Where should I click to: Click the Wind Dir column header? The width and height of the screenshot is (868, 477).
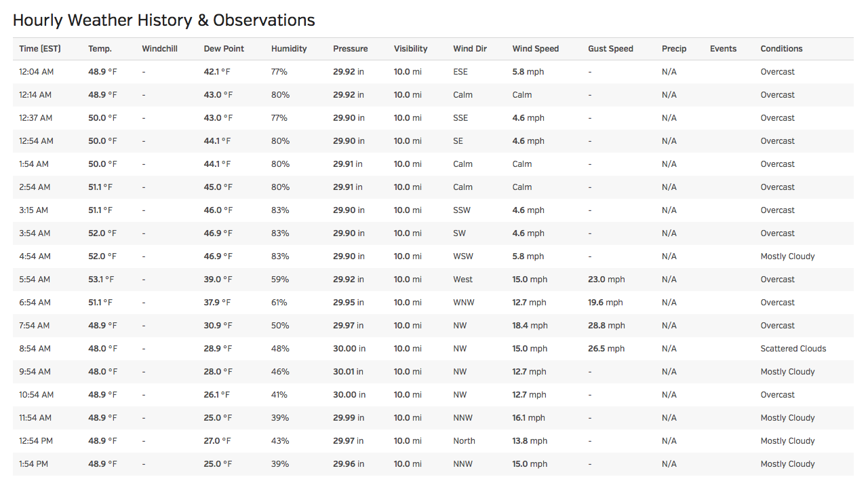tap(470, 49)
